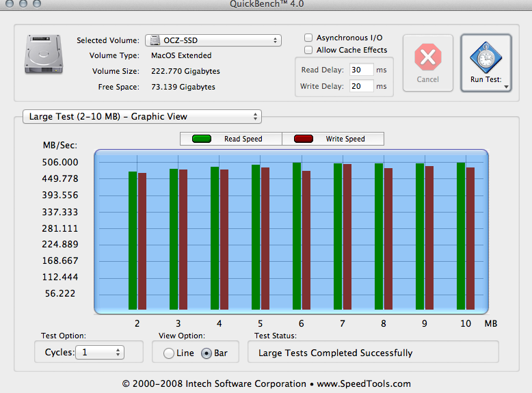
Task: Start benchmark with Run Test stopwatch icon
Action: pos(486,57)
